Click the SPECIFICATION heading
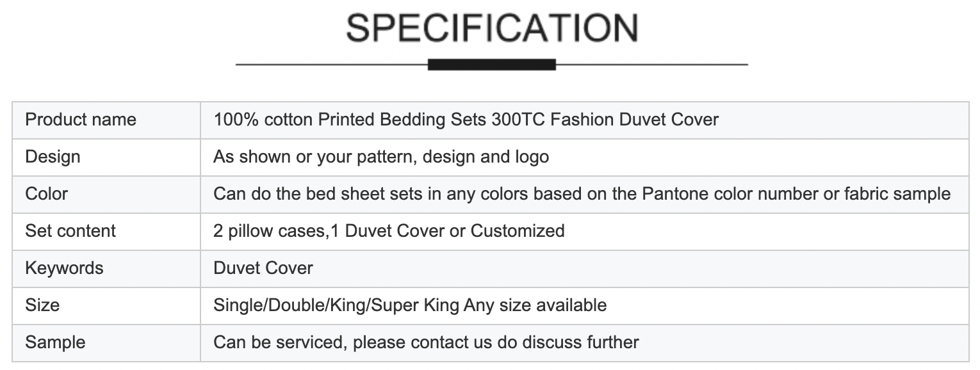The image size is (980, 370). [492, 28]
